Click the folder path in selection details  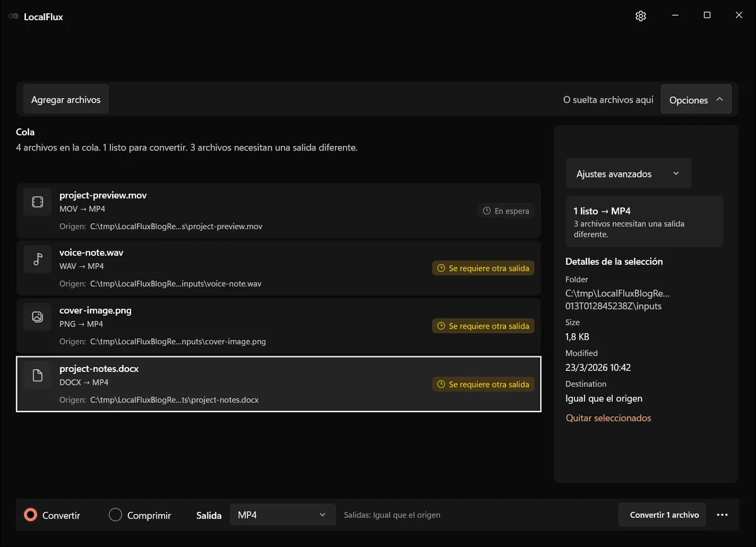(x=617, y=300)
